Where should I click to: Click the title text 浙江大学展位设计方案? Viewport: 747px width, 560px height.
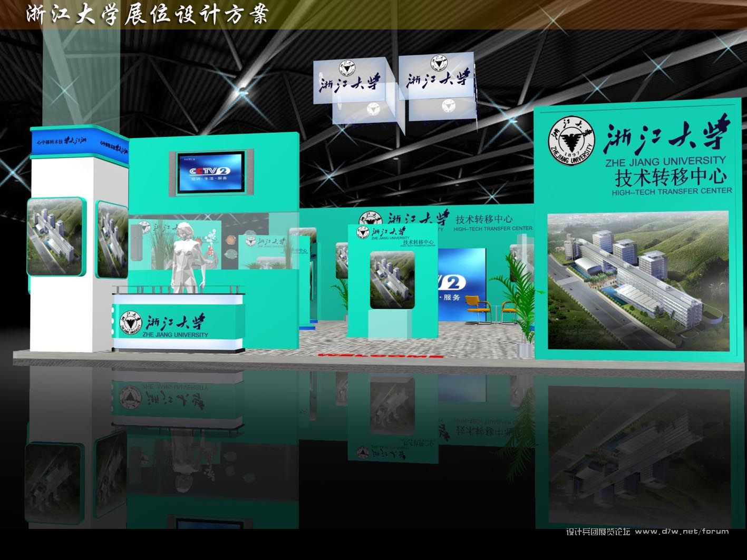tap(147, 14)
